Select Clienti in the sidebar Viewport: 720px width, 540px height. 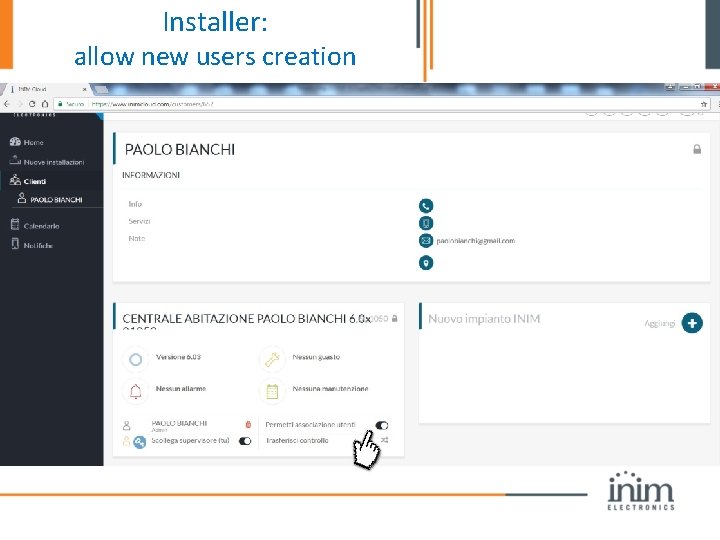tap(28, 181)
